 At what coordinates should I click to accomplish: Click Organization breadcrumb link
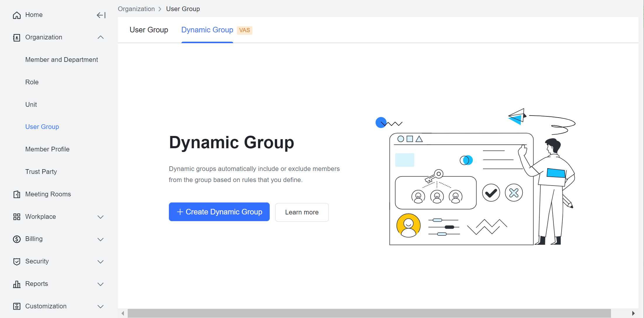pos(136,9)
